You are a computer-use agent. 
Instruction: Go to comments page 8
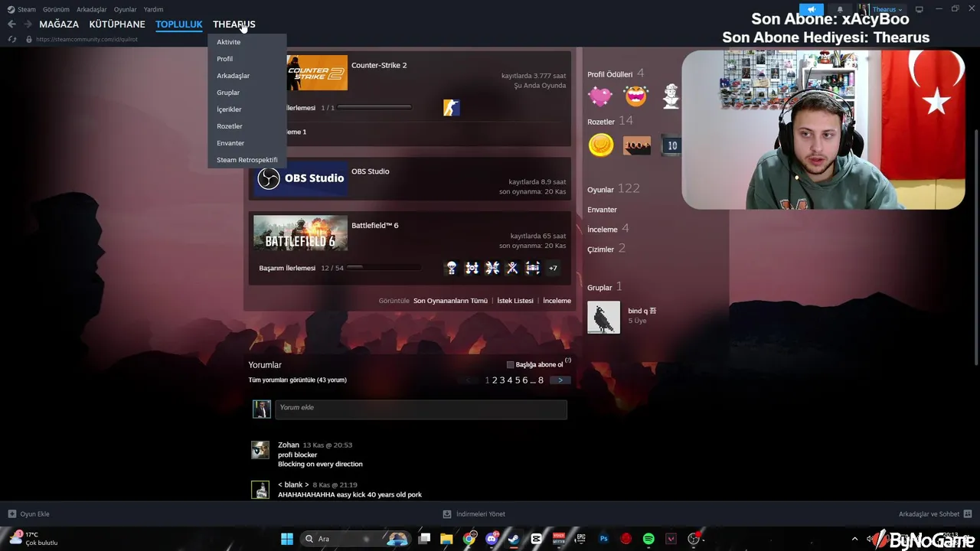click(x=541, y=380)
